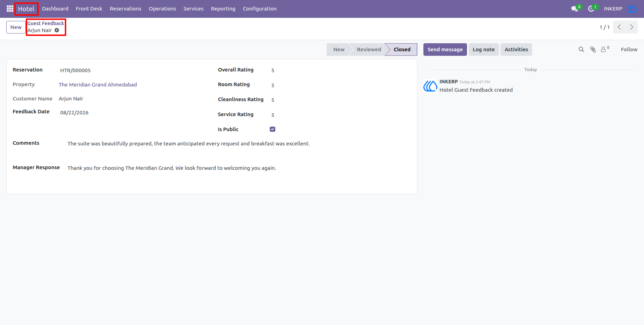Click the gear actions icon beside Arjun Nair
This screenshot has height=325, width=644.
point(57,30)
